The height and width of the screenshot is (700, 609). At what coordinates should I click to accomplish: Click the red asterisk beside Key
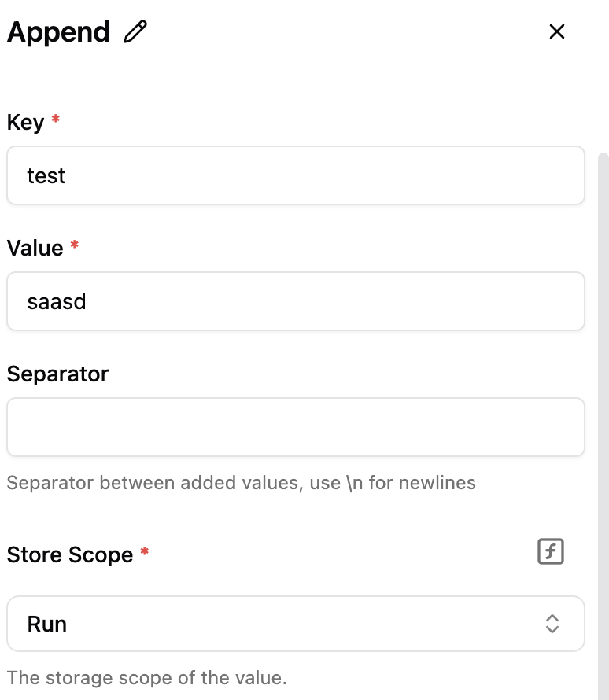(x=55, y=120)
